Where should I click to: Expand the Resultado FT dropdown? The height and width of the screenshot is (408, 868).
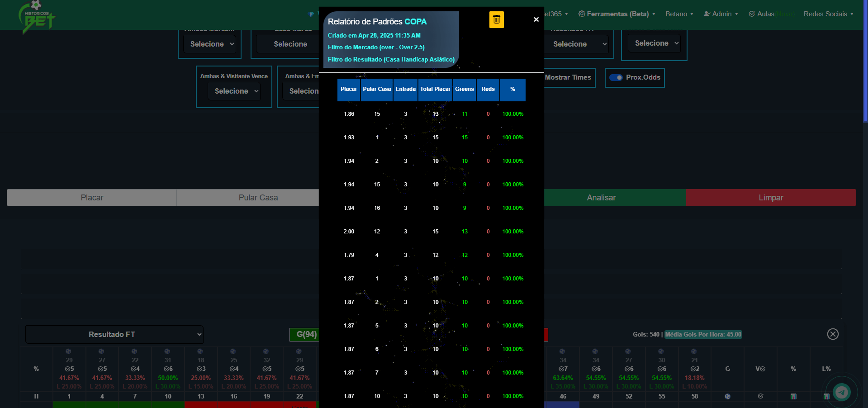(x=114, y=334)
